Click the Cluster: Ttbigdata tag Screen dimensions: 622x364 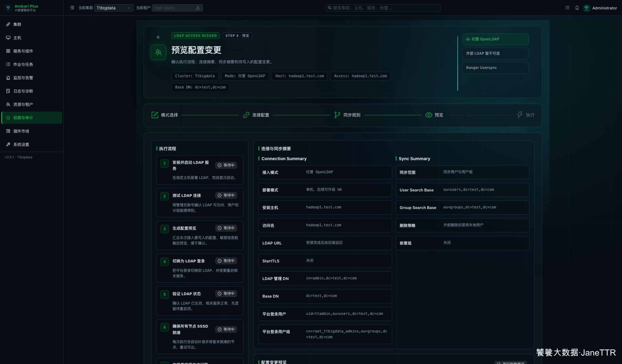195,76
